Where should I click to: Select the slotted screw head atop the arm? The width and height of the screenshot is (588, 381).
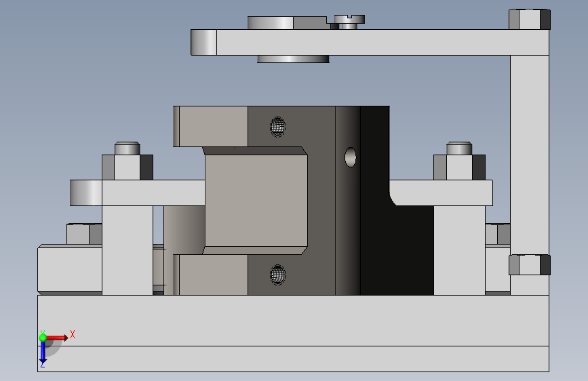click(349, 19)
